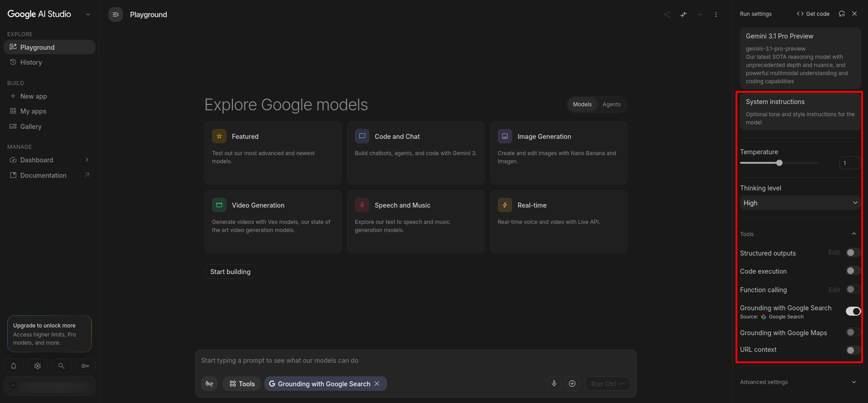Open model selector Gemini 3.1 Pro Preview
Image resolution: width=868 pixels, height=403 pixels.
800,58
